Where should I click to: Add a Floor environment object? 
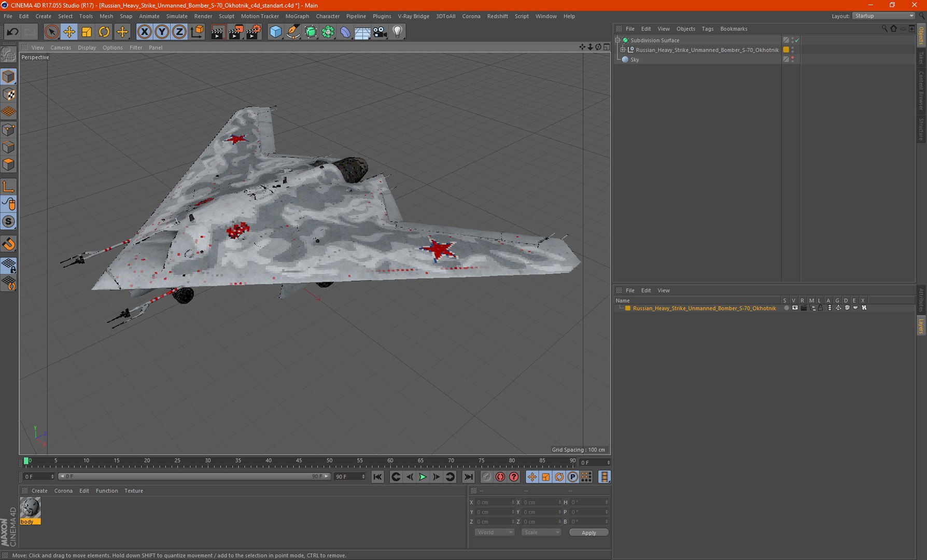click(x=362, y=32)
